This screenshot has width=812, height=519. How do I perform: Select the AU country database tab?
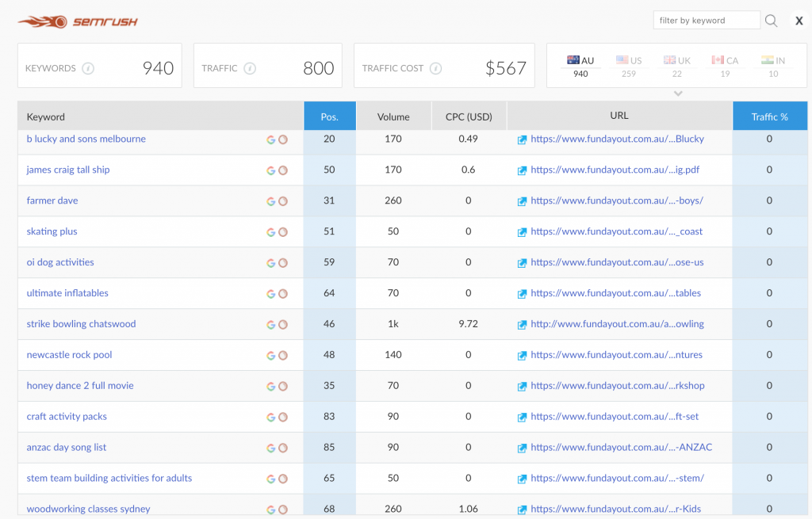click(580, 67)
